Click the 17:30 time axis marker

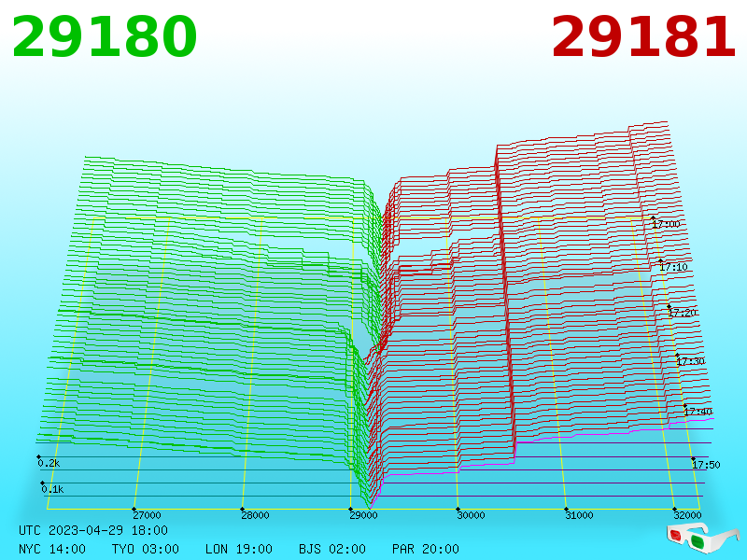click(x=690, y=361)
